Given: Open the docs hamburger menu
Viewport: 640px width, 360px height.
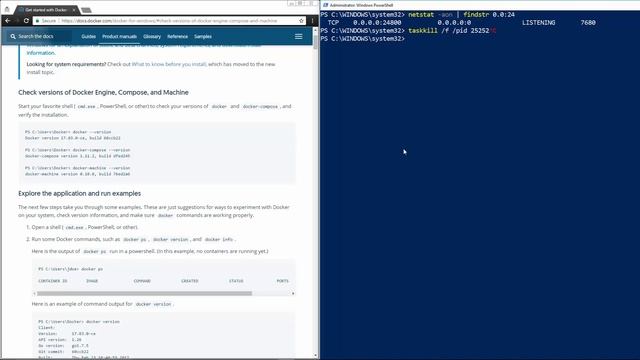Looking at the screenshot, I should point(298,36).
